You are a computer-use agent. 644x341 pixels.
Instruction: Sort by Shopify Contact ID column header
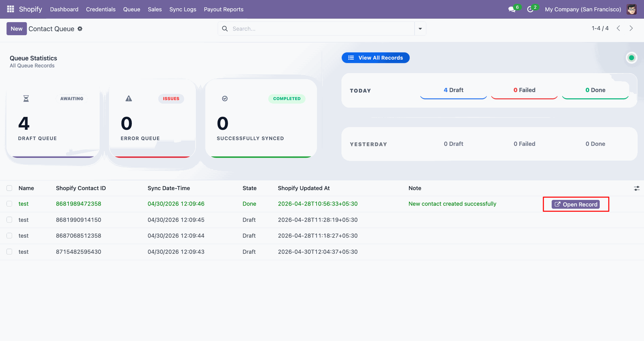pyautogui.click(x=81, y=188)
